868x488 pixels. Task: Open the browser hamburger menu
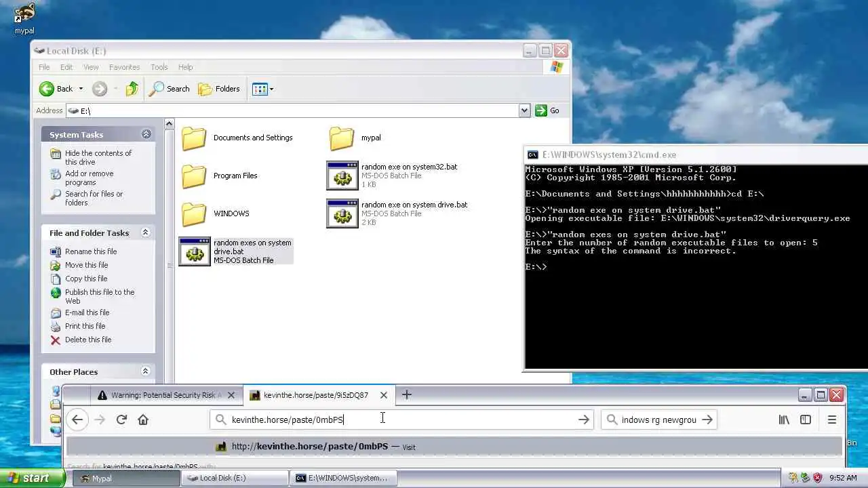[832, 420]
